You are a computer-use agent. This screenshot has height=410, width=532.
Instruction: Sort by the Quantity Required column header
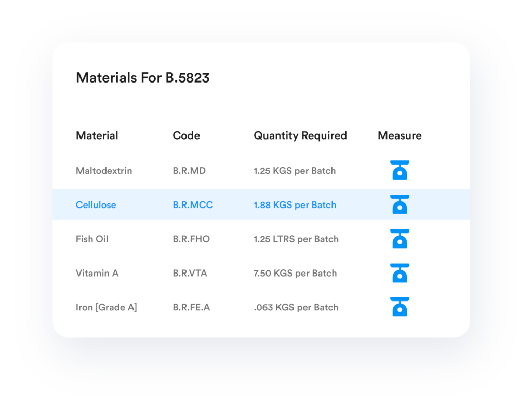pos(300,135)
